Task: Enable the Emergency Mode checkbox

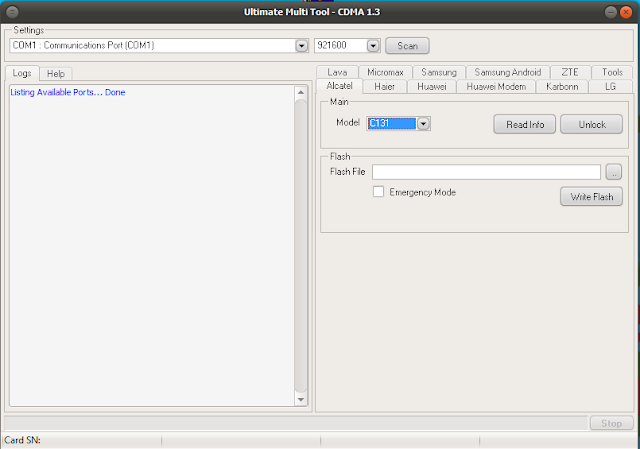Action: pos(378,191)
